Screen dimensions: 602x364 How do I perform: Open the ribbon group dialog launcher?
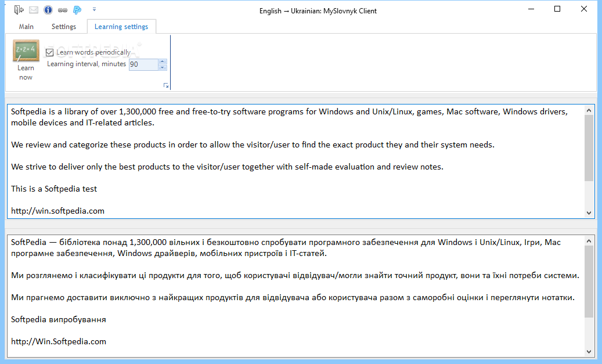166,85
